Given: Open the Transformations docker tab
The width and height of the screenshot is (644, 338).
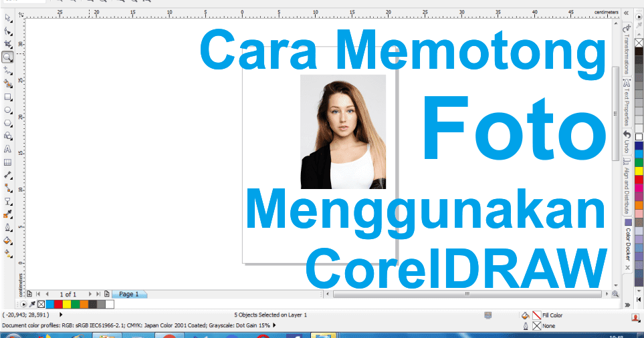Looking at the screenshot, I should click(627, 49).
